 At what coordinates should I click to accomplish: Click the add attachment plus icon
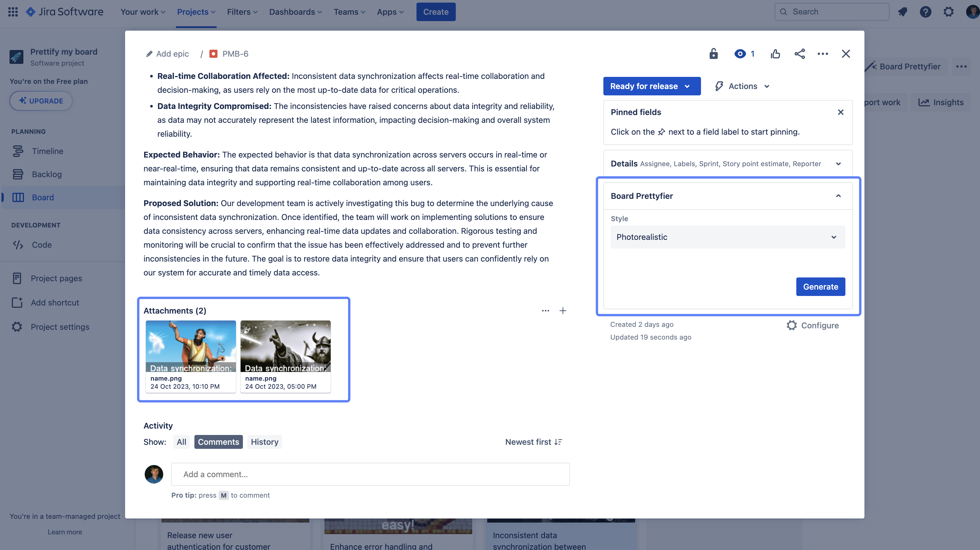point(563,311)
